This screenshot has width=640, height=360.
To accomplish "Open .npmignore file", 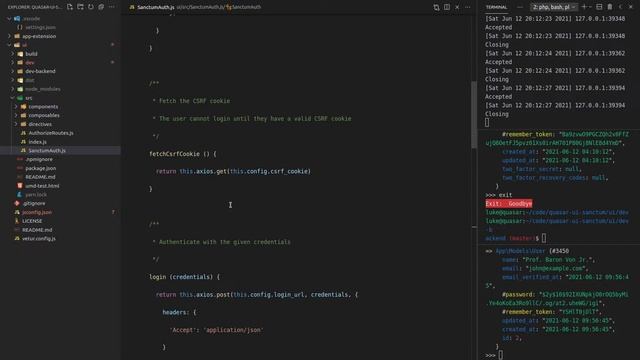I will (x=39, y=160).
